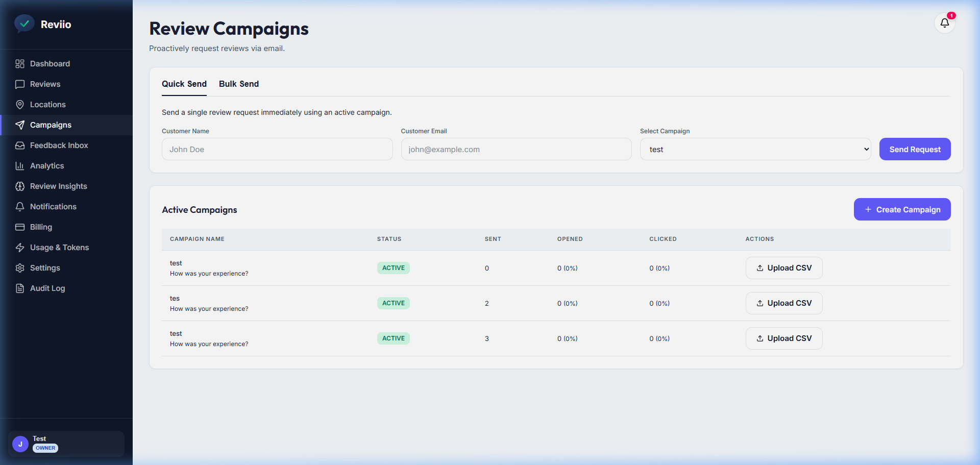The height and width of the screenshot is (465, 980).
Task: Click the Analytics bar chart icon
Action: [x=20, y=166]
